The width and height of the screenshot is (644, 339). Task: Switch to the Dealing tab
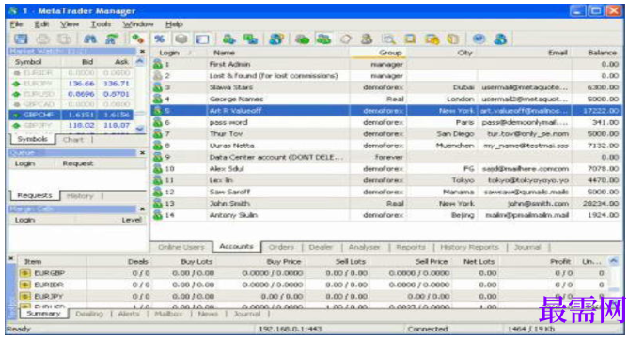(89, 314)
